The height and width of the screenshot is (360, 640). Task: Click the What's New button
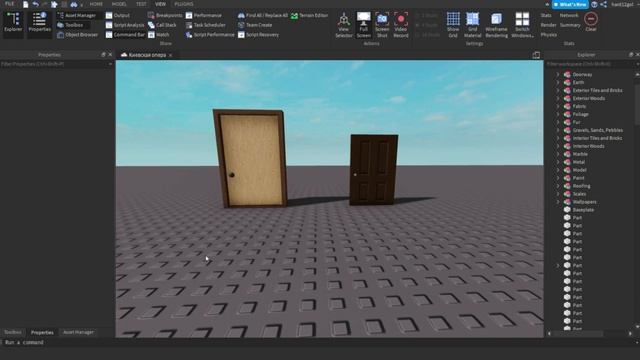coord(570,4)
